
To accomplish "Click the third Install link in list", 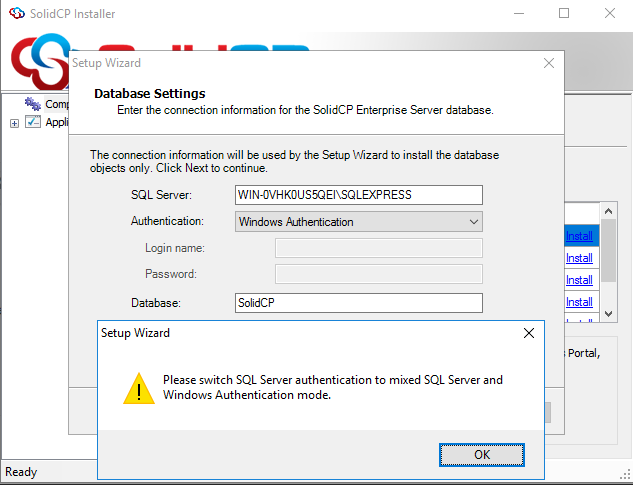I will point(579,280).
